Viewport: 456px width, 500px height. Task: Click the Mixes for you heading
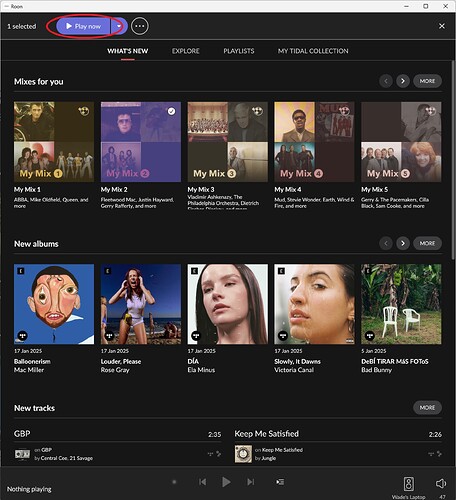(39, 82)
